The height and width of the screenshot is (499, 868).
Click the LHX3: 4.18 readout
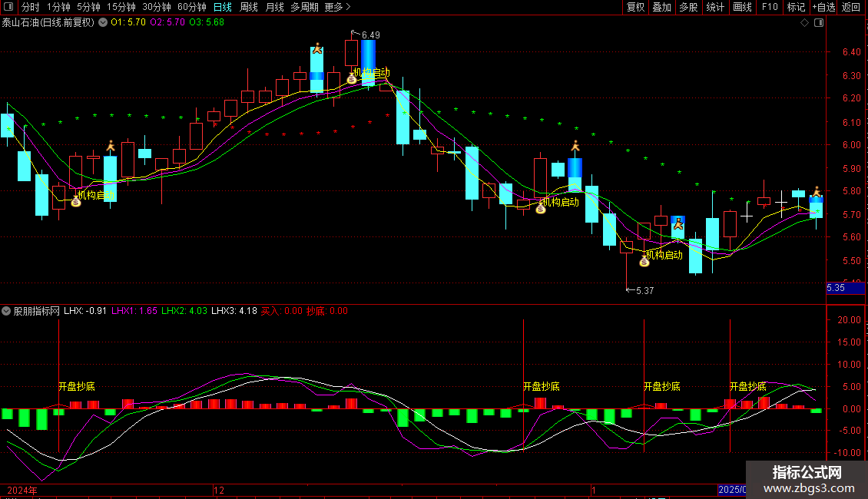coord(234,311)
